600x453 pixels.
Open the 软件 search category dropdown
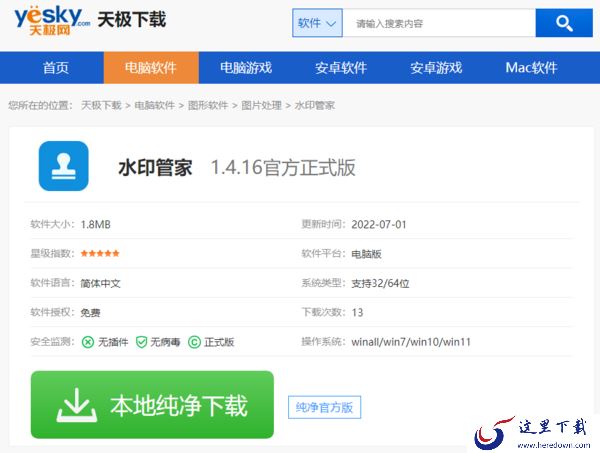coord(317,23)
